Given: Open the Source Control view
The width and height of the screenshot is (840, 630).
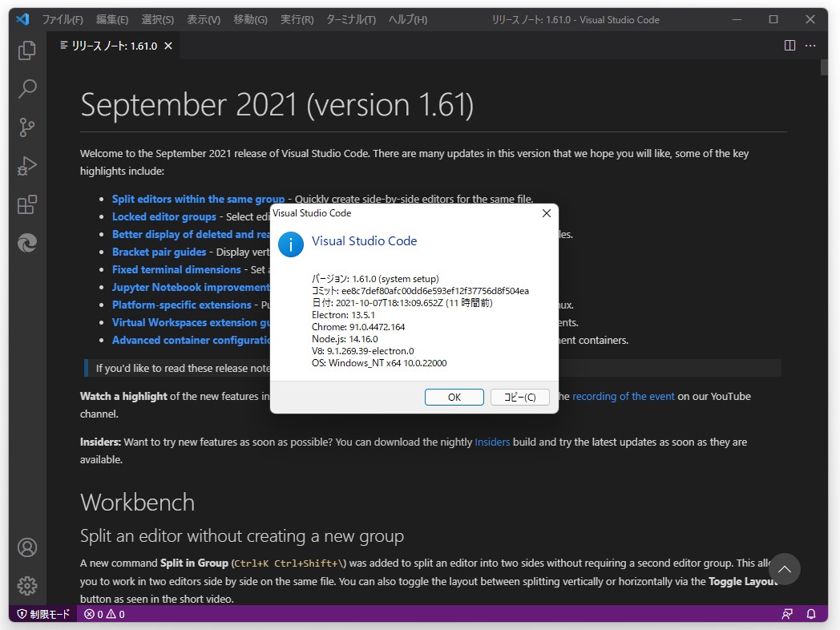Looking at the screenshot, I should point(26,127).
